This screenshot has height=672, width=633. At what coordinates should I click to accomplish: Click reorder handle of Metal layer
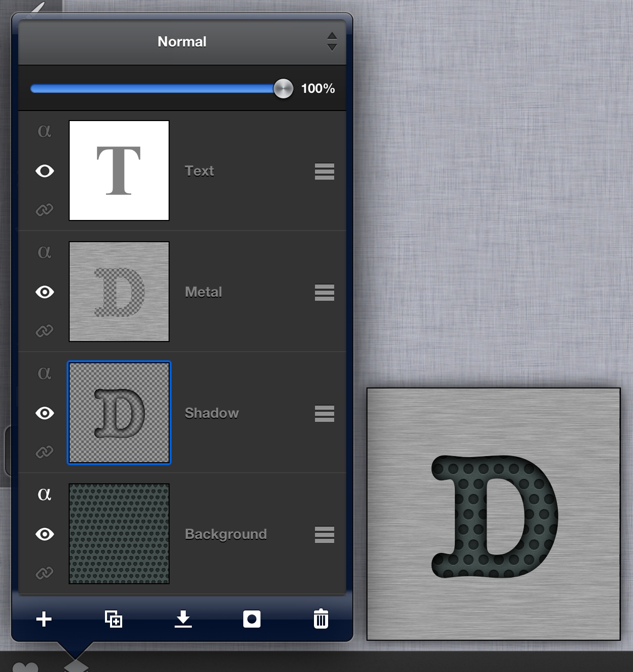325,293
